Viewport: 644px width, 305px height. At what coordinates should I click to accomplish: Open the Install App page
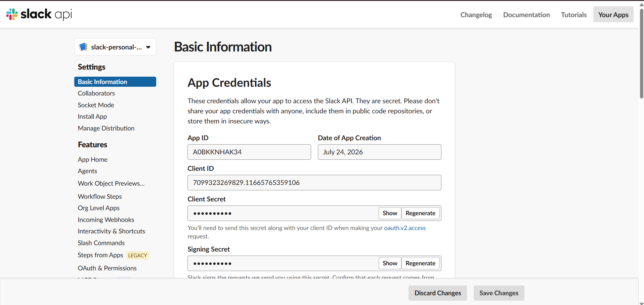tap(92, 116)
